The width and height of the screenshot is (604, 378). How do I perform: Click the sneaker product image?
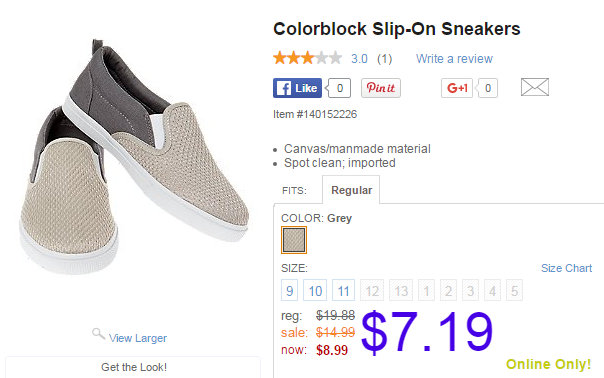(133, 156)
